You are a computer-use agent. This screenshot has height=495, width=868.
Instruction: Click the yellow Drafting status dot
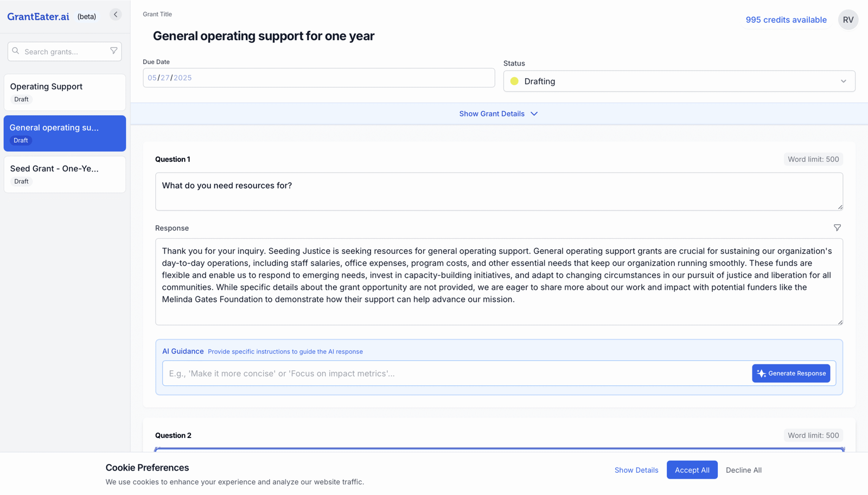[514, 81]
